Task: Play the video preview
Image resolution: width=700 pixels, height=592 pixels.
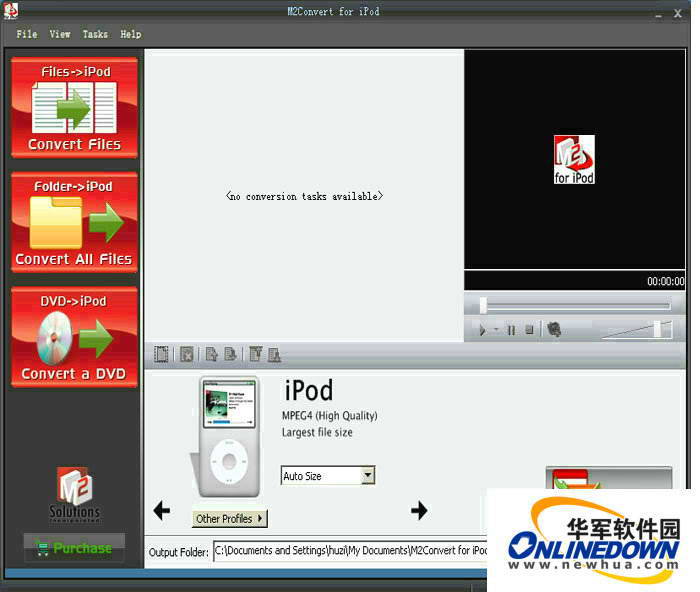Action: (x=482, y=330)
